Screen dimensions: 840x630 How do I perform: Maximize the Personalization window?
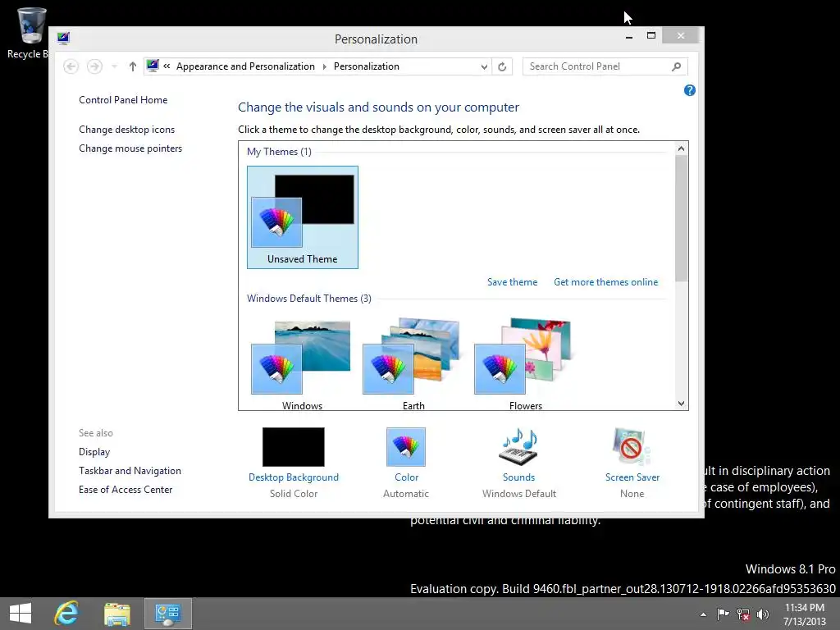click(x=651, y=36)
